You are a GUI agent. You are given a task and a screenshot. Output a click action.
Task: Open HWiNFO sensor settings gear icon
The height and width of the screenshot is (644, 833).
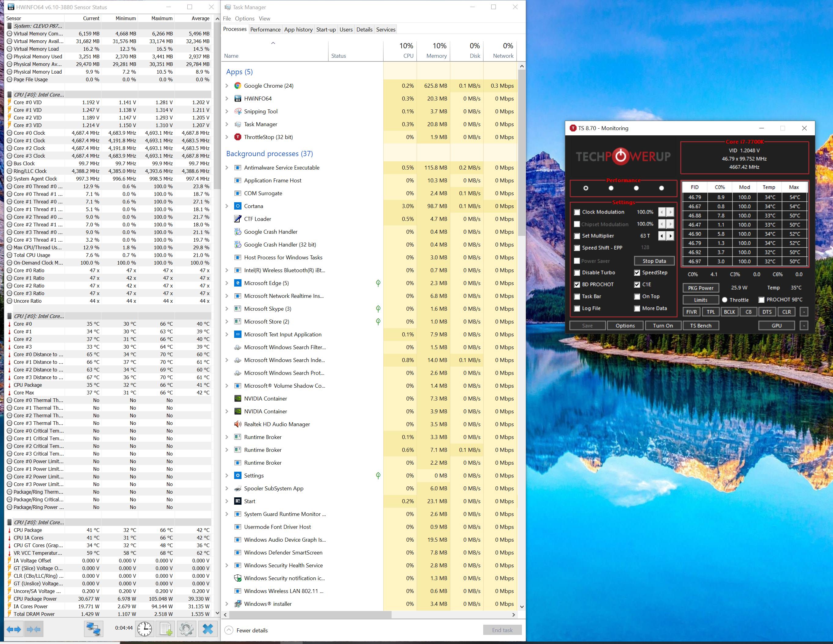pyautogui.click(x=186, y=629)
